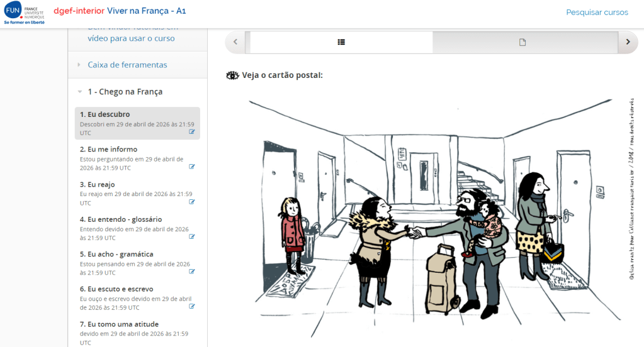Click edit icon beside Eu acho - gramática
Screen dimensions: 644x347
coord(192,272)
